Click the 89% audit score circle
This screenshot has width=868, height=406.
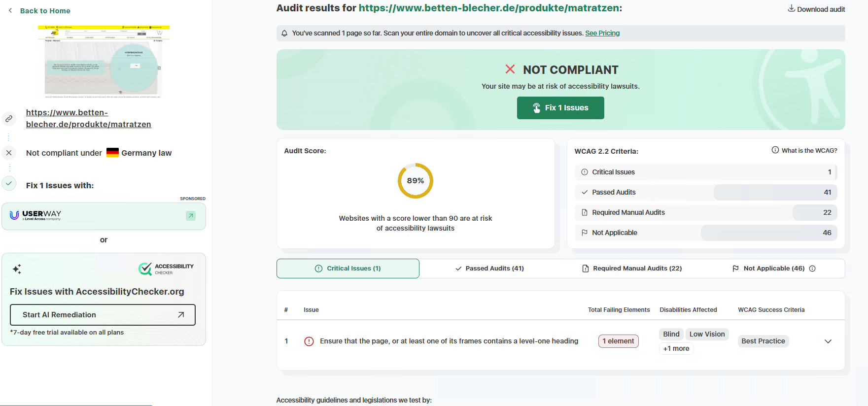pos(416,181)
